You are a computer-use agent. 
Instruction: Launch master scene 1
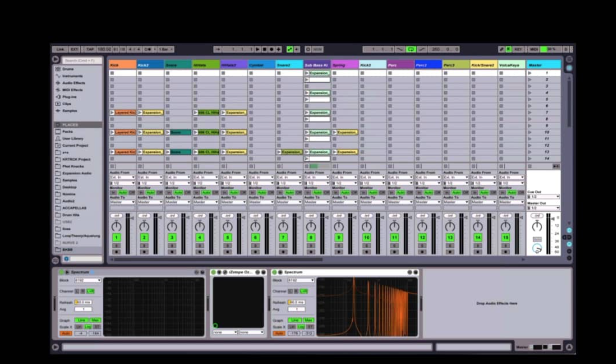530,73
